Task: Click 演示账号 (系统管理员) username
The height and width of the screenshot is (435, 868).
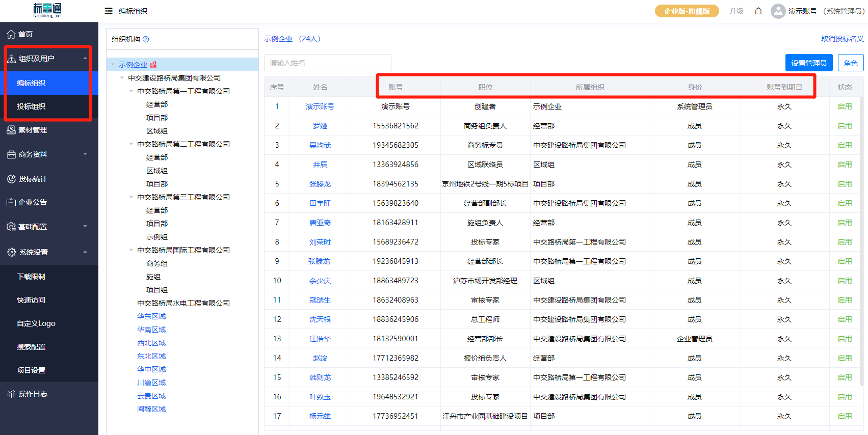Action: point(826,11)
